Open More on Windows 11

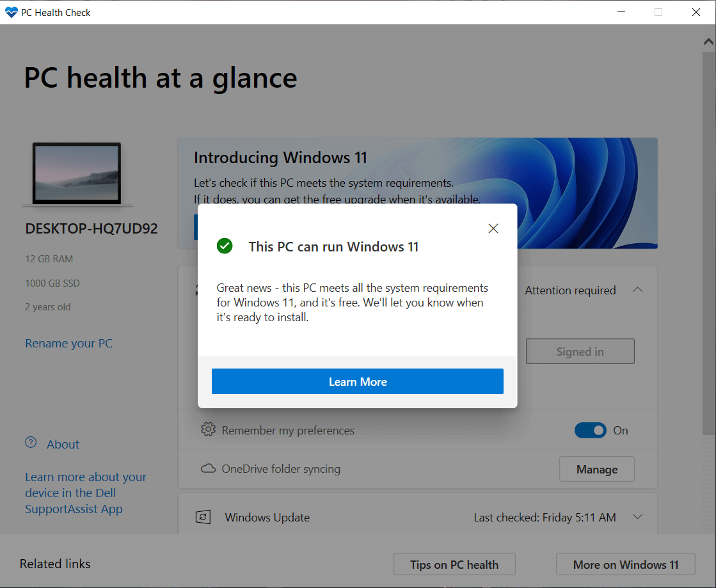click(x=625, y=564)
